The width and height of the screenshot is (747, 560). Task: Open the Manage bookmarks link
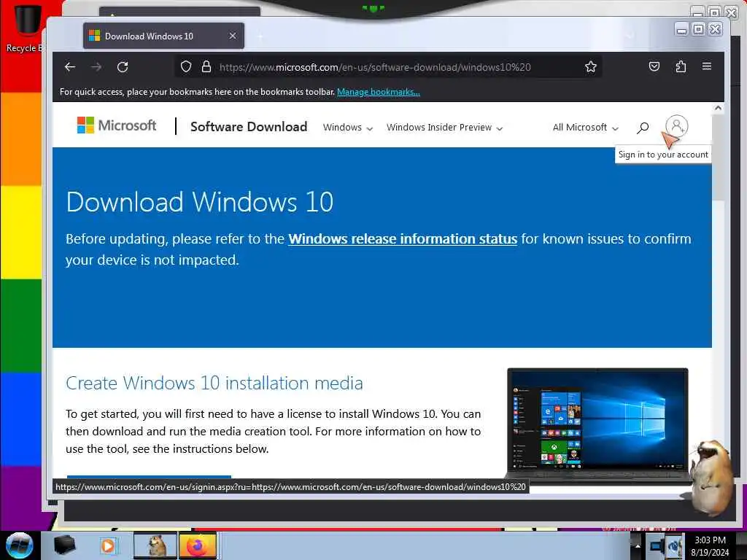(379, 92)
